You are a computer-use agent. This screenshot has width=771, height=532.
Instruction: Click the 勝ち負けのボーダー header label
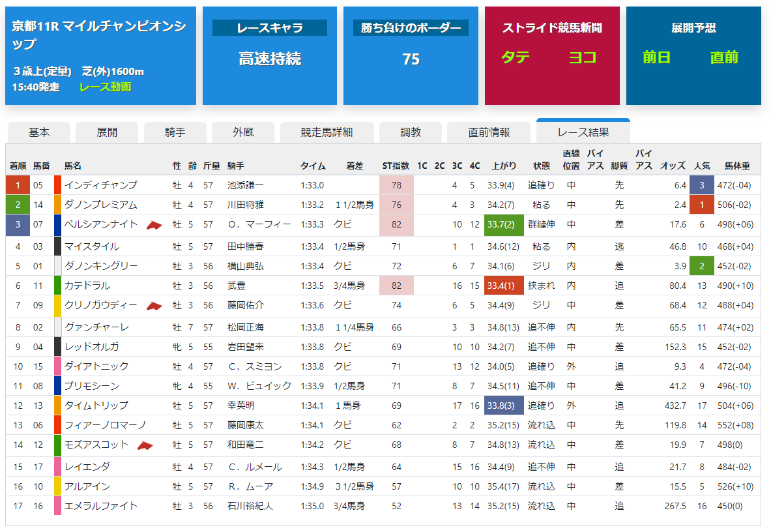click(411, 28)
